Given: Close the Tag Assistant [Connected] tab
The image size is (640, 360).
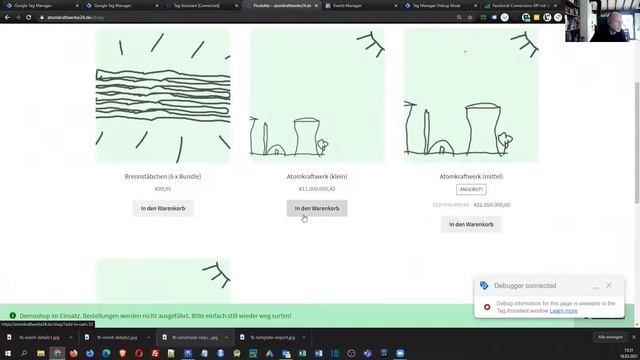Looking at the screenshot, I should click(236, 6).
